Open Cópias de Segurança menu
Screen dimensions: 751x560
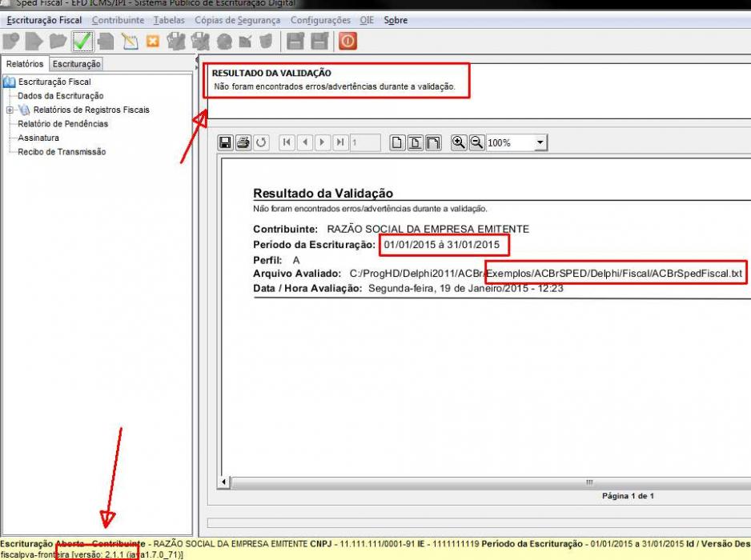point(237,20)
